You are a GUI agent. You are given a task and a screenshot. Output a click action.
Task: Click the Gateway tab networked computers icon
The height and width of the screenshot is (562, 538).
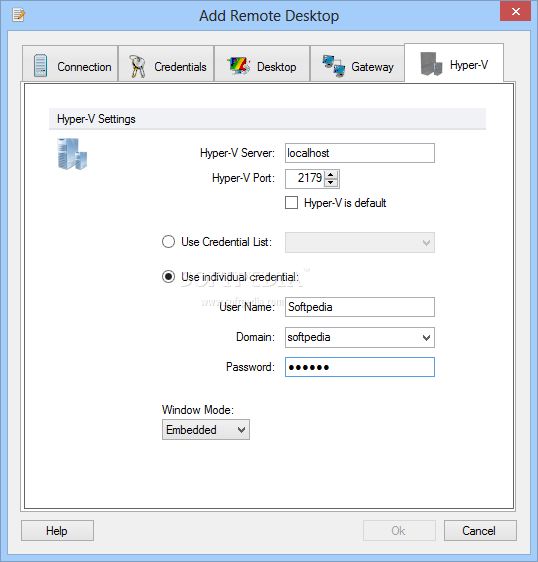coord(334,66)
